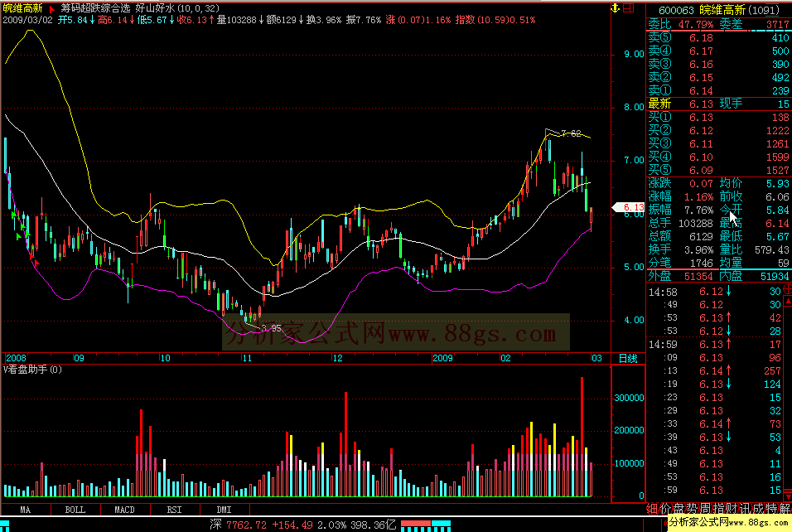Click the V看盘助手(0) volume indicator title
Image resolution: width=792 pixels, height=532 pixels.
click(x=33, y=370)
